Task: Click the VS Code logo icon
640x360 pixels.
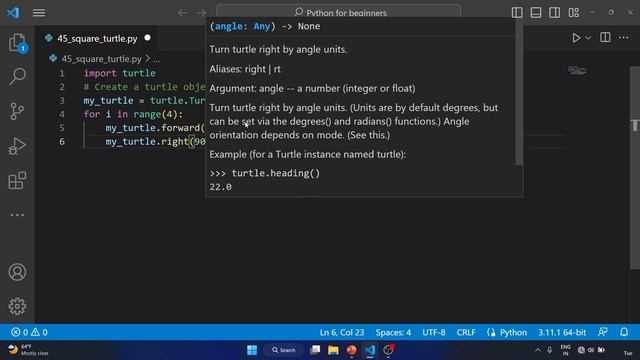Action: pos(13,13)
